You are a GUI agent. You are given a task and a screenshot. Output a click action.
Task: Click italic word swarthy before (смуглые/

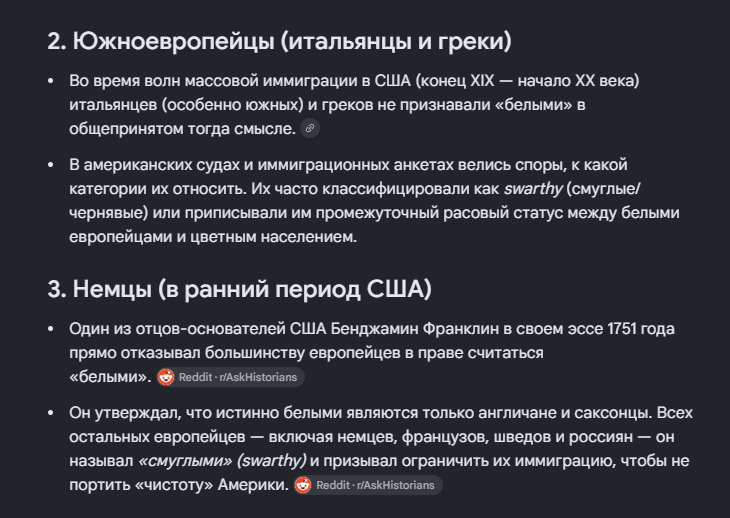(534, 189)
